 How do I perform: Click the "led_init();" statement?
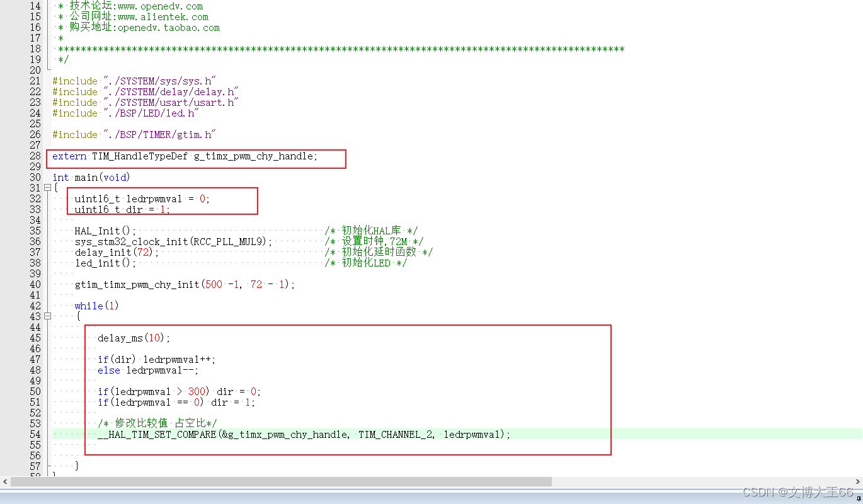click(105, 263)
